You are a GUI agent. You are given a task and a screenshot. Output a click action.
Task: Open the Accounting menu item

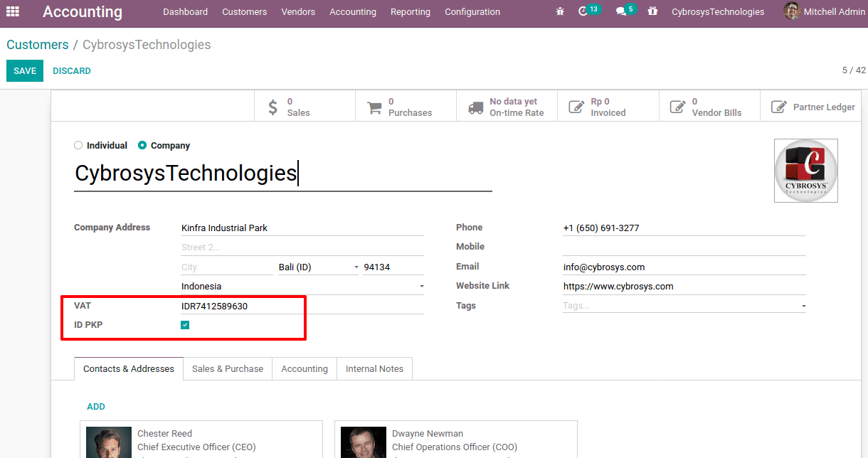coord(353,11)
